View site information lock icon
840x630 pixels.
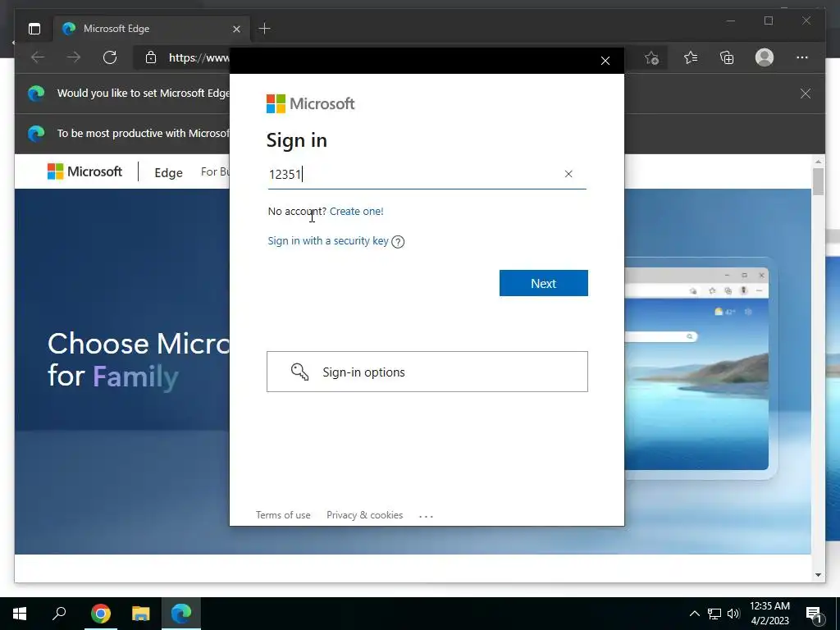click(151, 57)
